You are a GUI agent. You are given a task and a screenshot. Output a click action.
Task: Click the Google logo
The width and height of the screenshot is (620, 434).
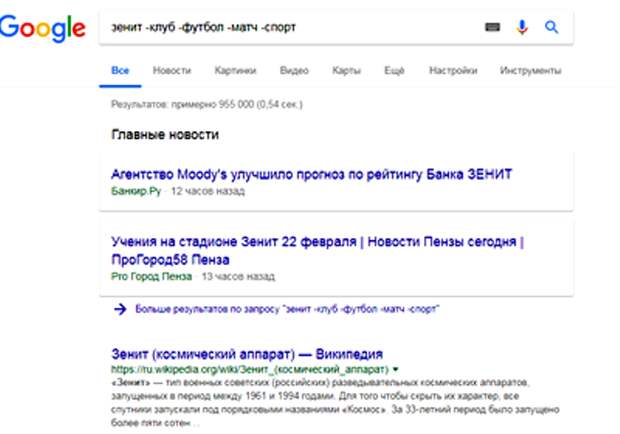click(42, 28)
